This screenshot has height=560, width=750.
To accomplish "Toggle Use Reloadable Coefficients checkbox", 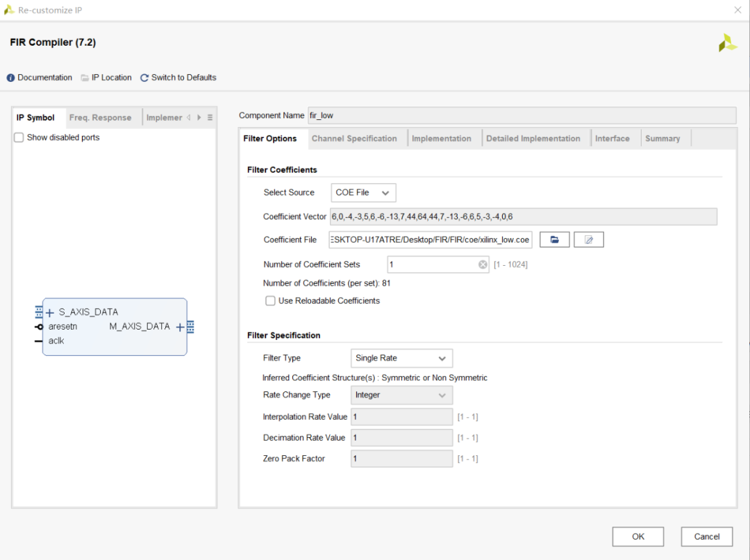I will [x=271, y=300].
